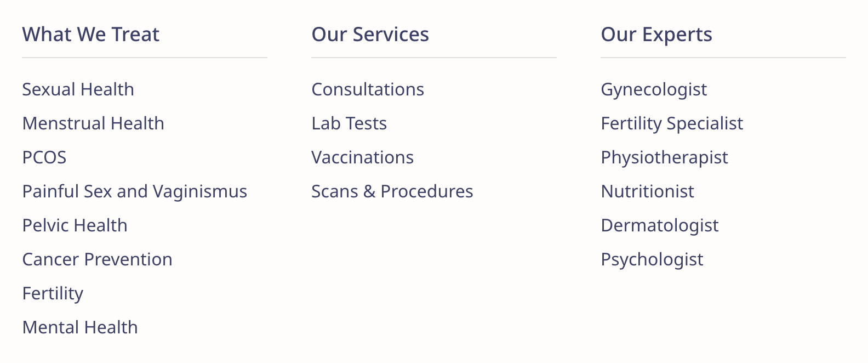Choose the Gynecologist expert link
868x363 pixels.
pos(654,89)
